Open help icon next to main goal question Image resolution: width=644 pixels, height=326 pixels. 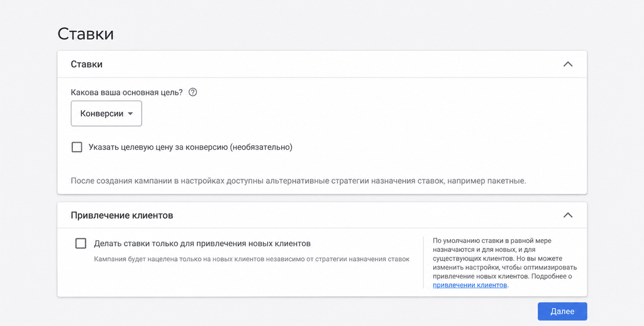192,92
